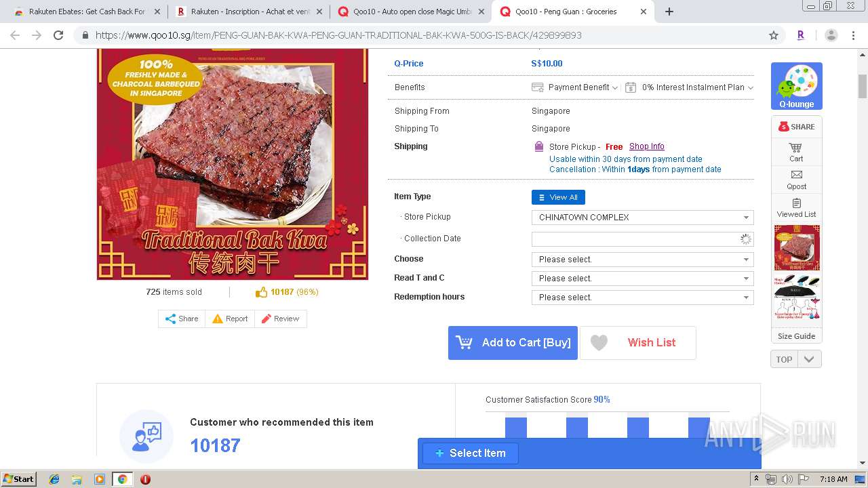Open the Choose dropdown
Viewport: 868px width, 488px height.
coord(642,260)
